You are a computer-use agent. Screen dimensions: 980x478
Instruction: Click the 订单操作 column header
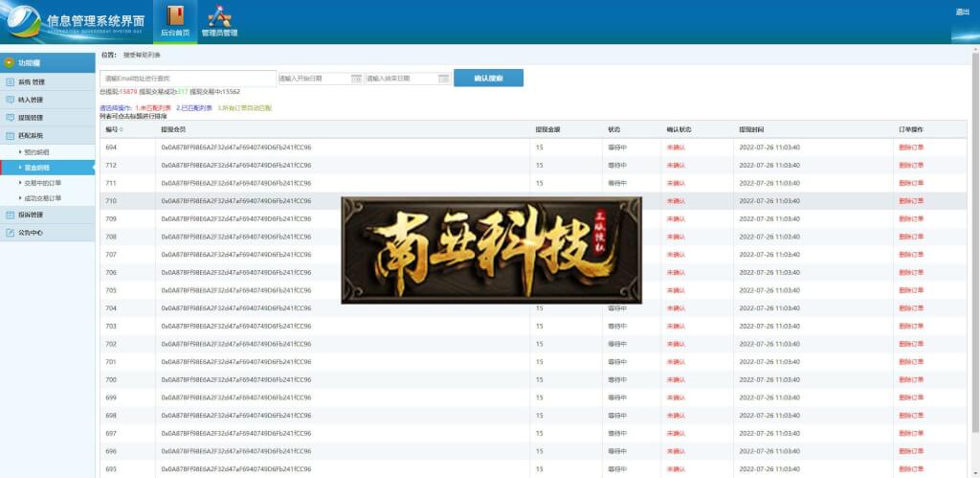[x=911, y=129]
